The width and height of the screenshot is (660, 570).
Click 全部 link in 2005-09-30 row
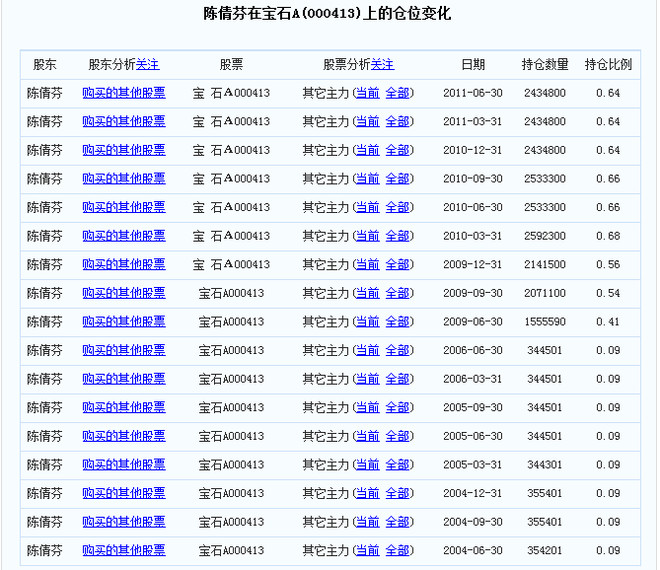(x=397, y=408)
